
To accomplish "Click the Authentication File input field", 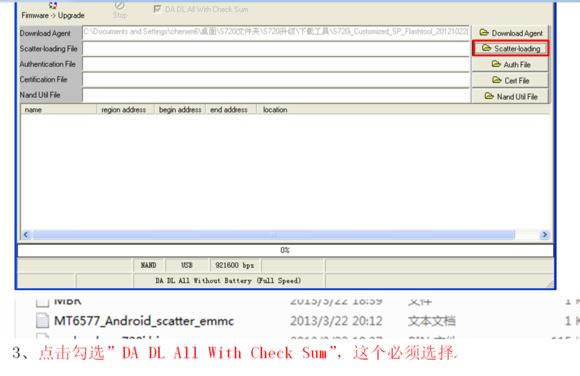I will [276, 64].
